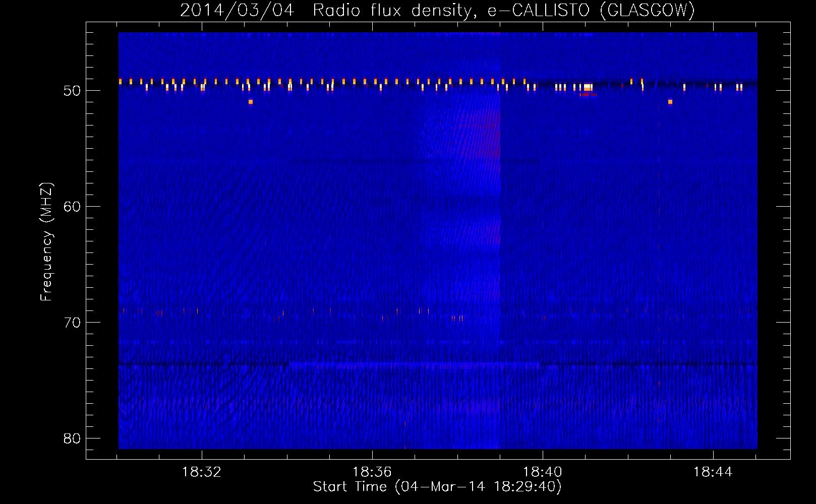The height and width of the screenshot is (504, 816).
Task: Click the 18:40 time tick label
Action: pyautogui.click(x=543, y=472)
